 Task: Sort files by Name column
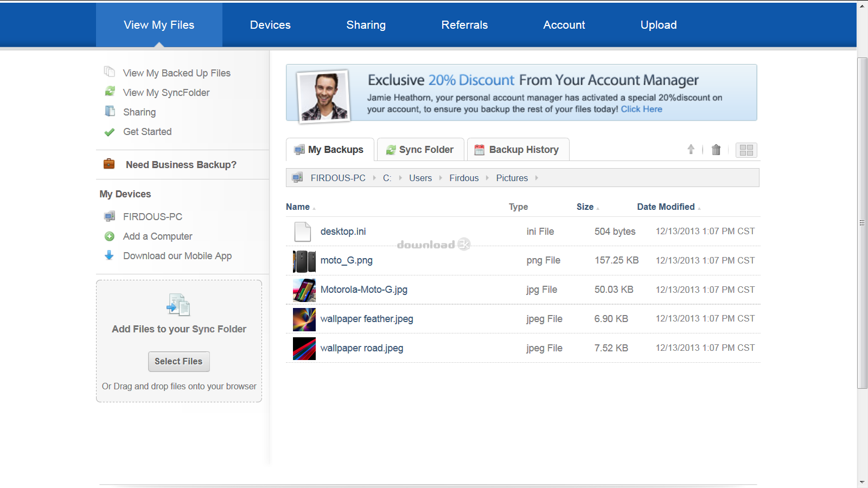click(x=298, y=207)
